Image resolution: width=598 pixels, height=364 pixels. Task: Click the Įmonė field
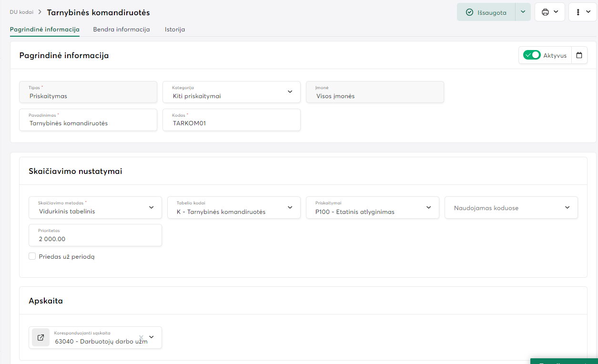(x=375, y=92)
